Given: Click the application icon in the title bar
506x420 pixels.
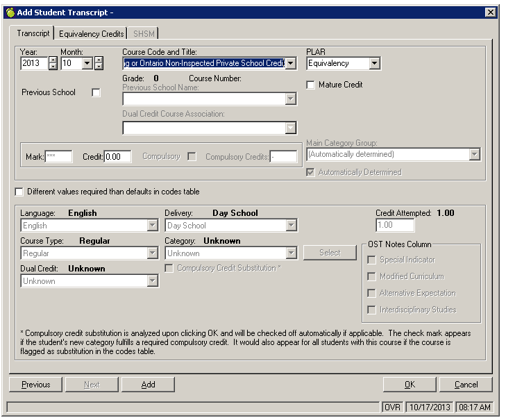Looking at the screenshot, I should [10, 12].
